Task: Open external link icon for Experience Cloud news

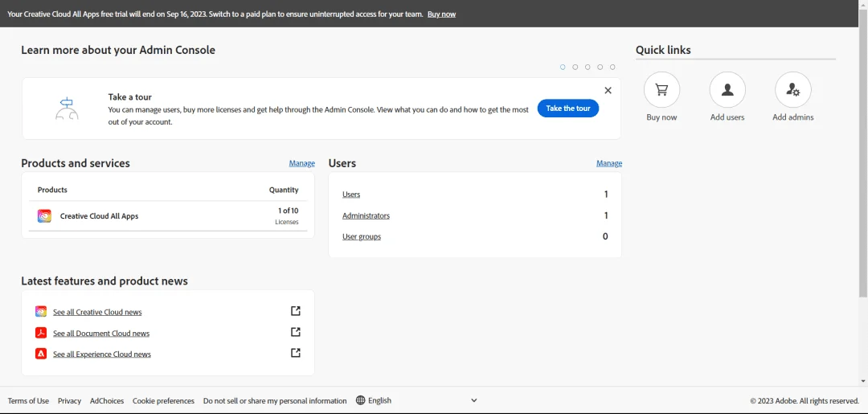Action: [296, 353]
